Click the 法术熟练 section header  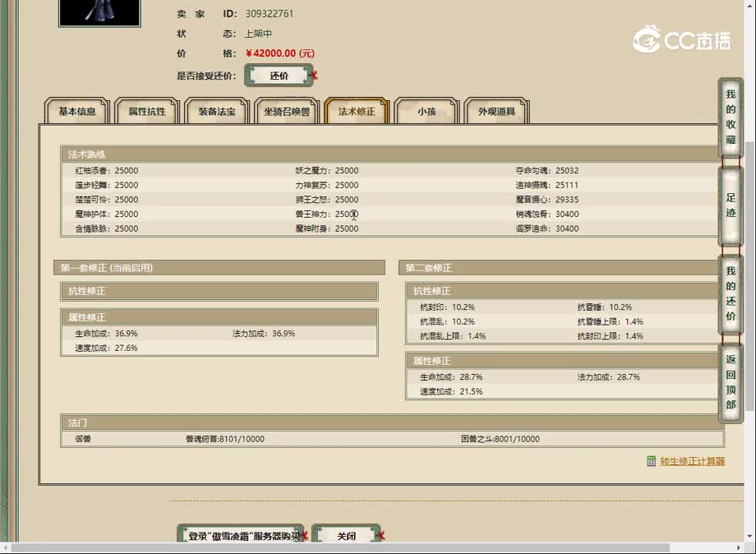[389, 154]
